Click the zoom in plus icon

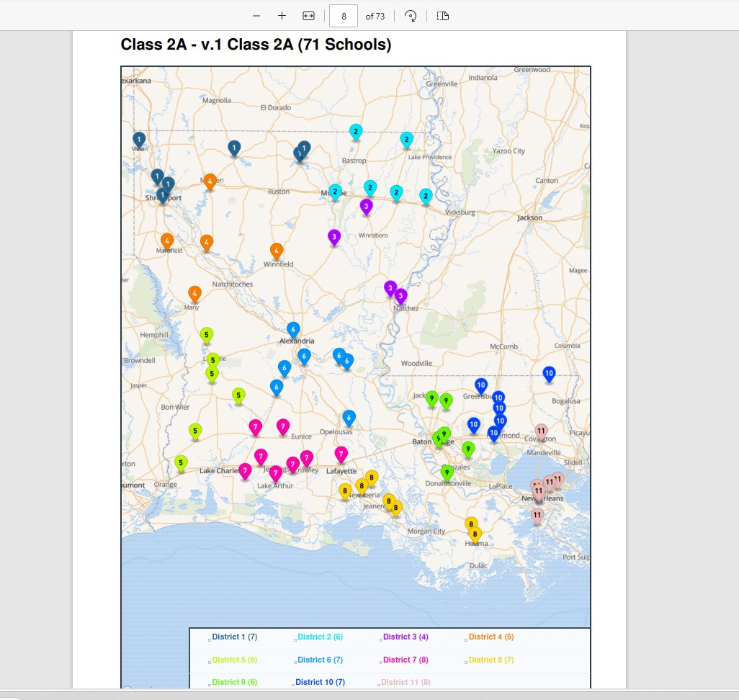point(282,16)
